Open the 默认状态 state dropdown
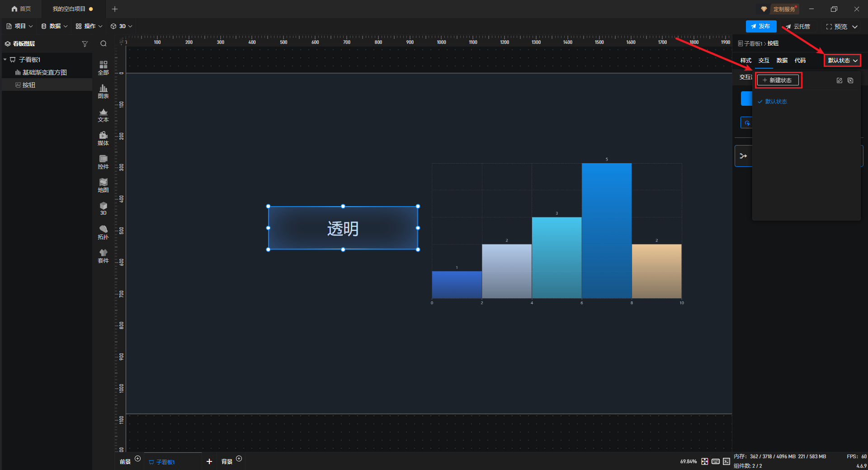The height and width of the screenshot is (470, 868). [x=842, y=61]
